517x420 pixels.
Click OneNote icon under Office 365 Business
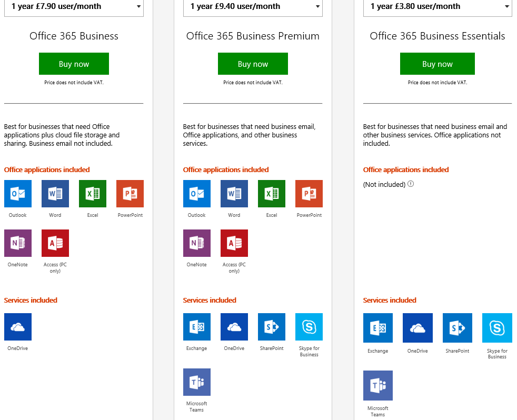(18, 243)
